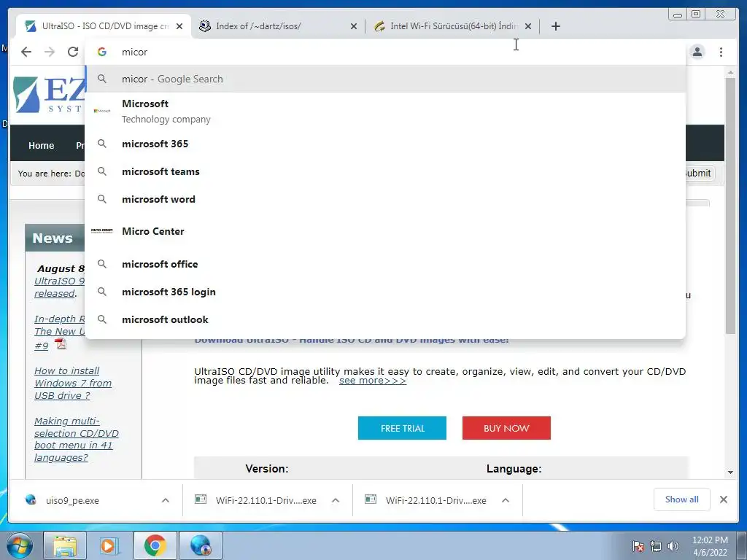This screenshot has width=747, height=560.
Task: Reload the page with the refresh icon
Action: pyautogui.click(x=73, y=52)
